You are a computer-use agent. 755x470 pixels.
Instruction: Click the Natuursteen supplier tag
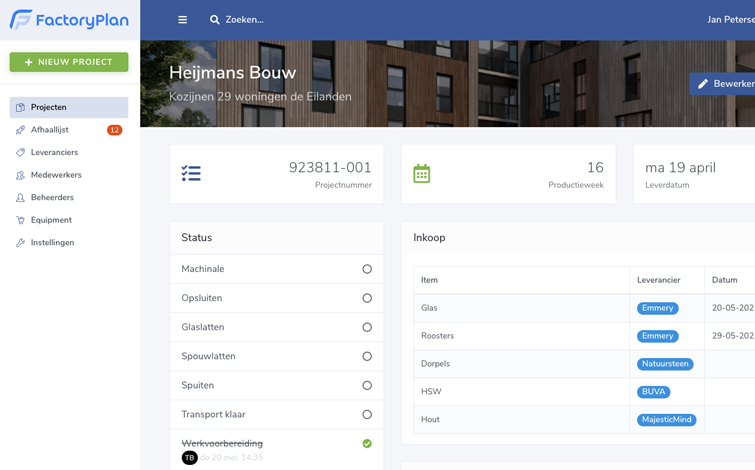tap(664, 364)
